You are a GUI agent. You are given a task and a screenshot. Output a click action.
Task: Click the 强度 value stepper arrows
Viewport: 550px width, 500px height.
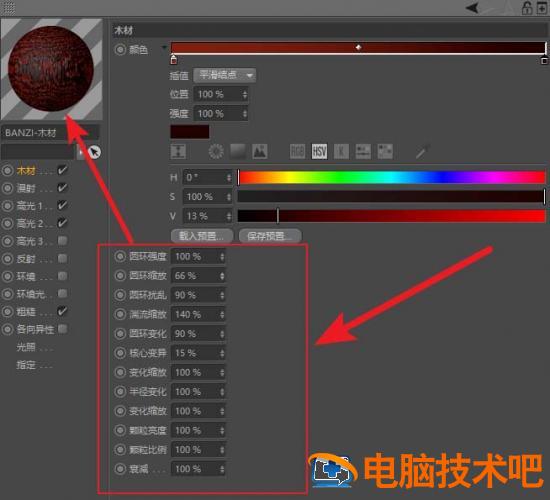[x=245, y=114]
